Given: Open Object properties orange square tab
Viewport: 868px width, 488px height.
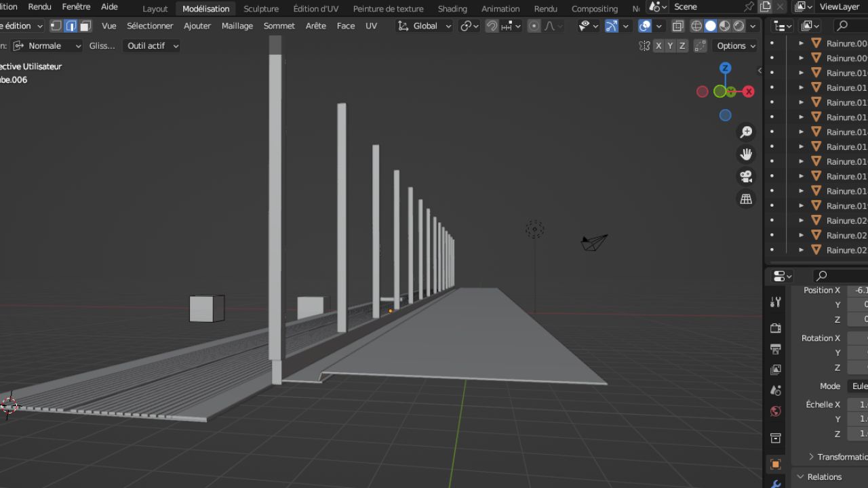Looking at the screenshot, I should tap(776, 464).
